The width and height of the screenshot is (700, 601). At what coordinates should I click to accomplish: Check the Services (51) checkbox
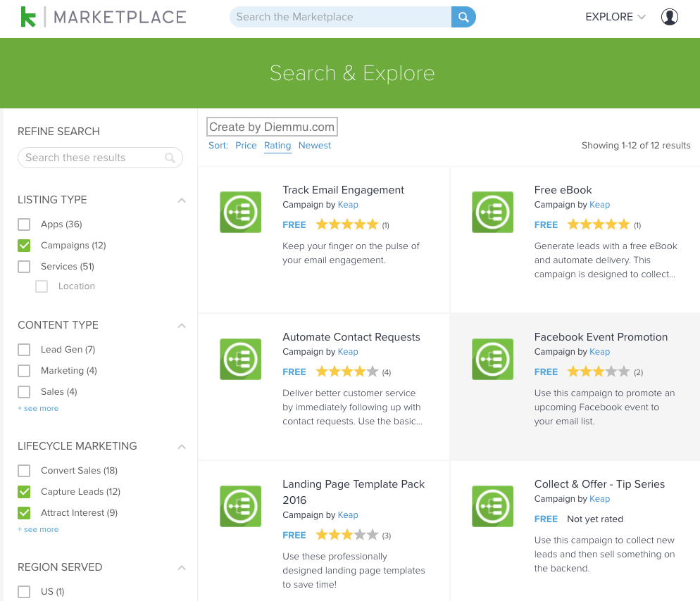(x=24, y=266)
